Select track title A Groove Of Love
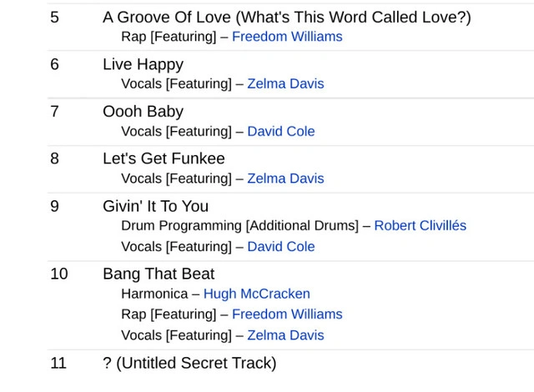 [x=286, y=17]
